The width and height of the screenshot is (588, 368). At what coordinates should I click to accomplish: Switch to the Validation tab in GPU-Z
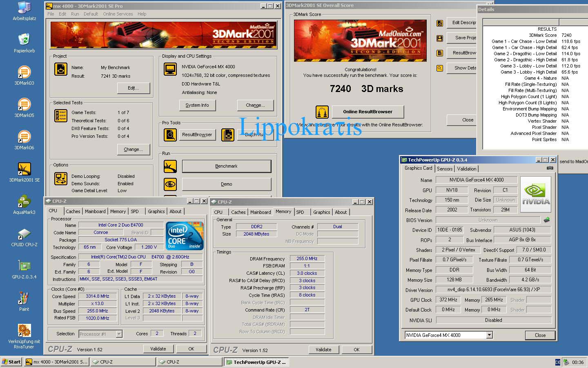467,169
